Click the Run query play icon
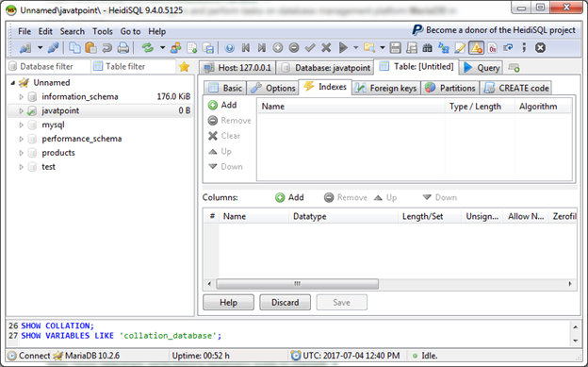Viewport: 588px width, 367px height. (x=343, y=48)
